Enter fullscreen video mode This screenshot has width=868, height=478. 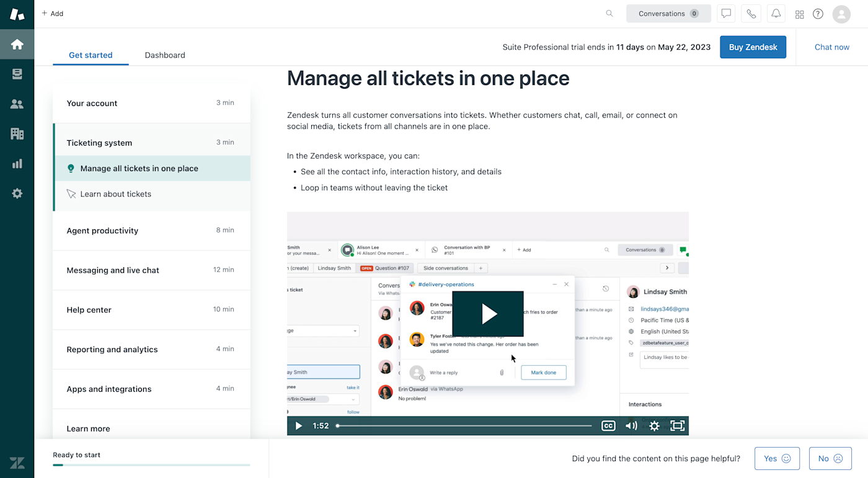(x=677, y=426)
